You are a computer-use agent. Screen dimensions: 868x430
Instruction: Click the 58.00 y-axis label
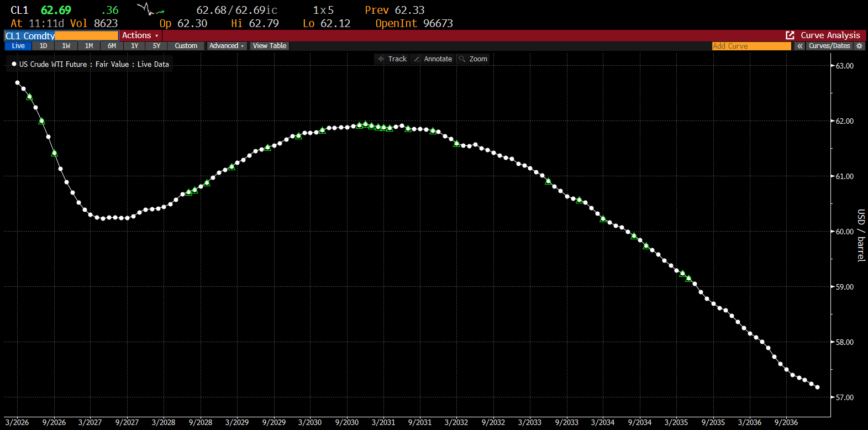click(844, 342)
